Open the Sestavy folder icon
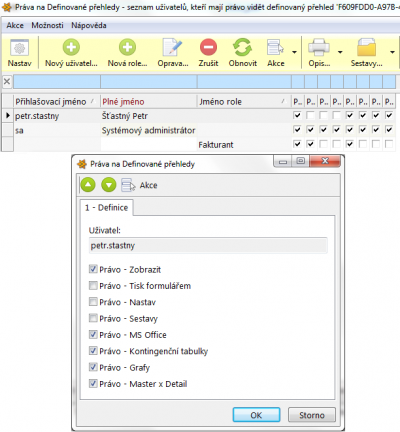 click(366, 47)
